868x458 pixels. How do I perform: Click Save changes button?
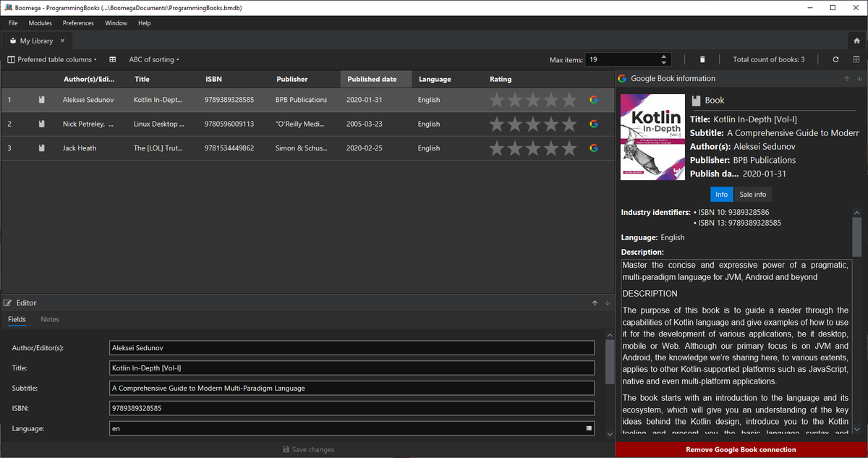(x=308, y=449)
